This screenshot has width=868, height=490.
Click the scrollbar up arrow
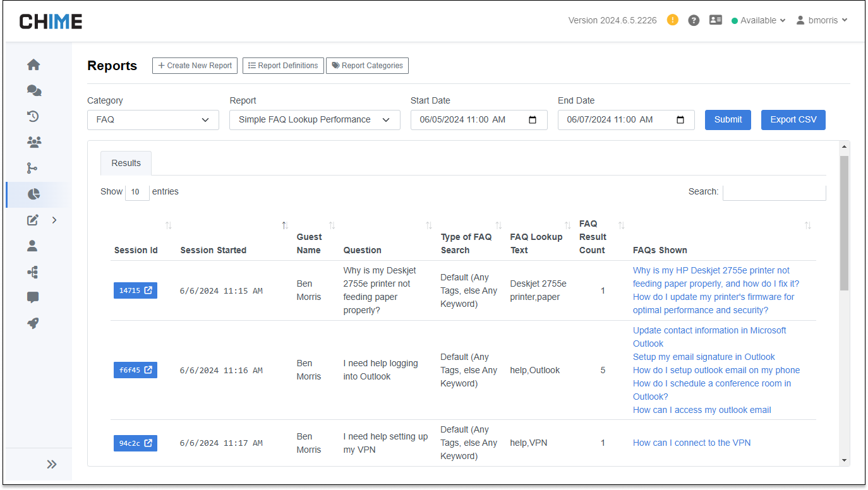click(844, 147)
